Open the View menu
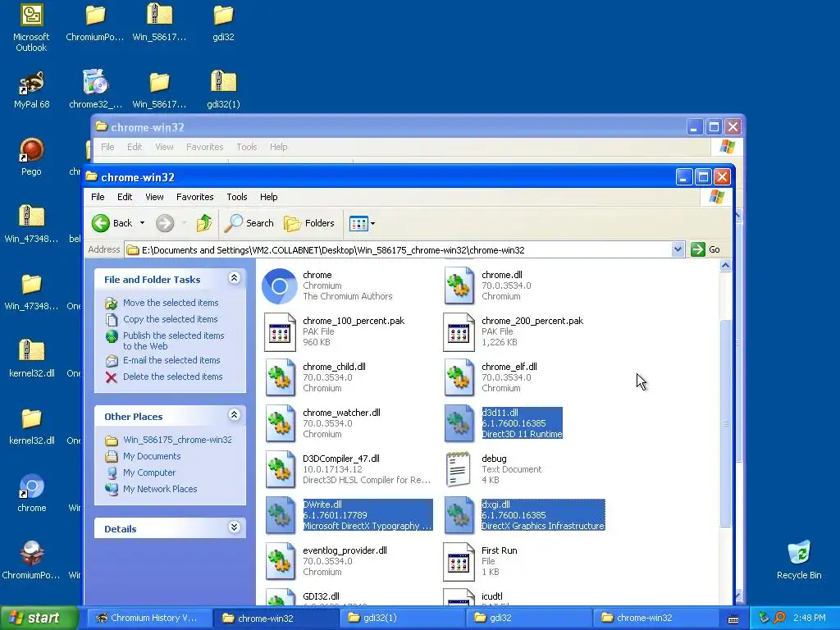 [x=154, y=197]
